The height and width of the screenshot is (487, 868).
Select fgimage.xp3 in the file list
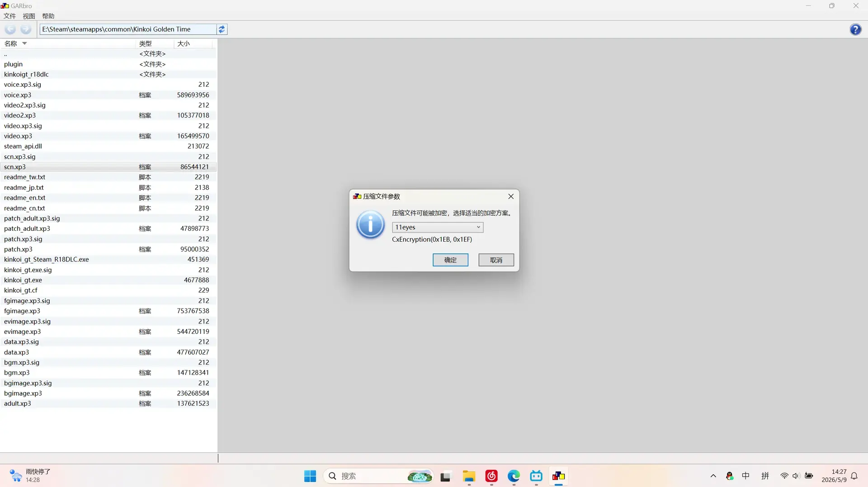click(x=108, y=311)
